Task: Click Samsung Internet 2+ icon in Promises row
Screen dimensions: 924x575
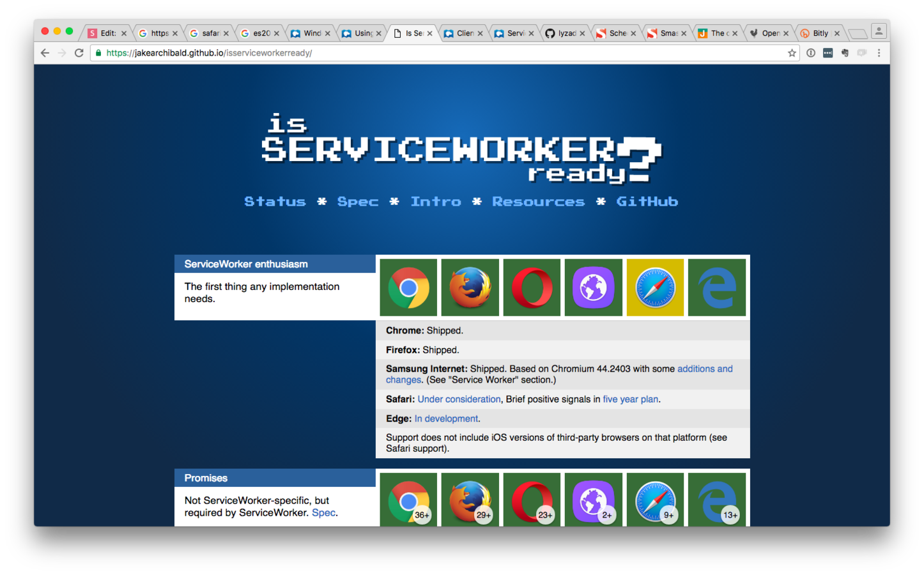Action: pos(593,500)
